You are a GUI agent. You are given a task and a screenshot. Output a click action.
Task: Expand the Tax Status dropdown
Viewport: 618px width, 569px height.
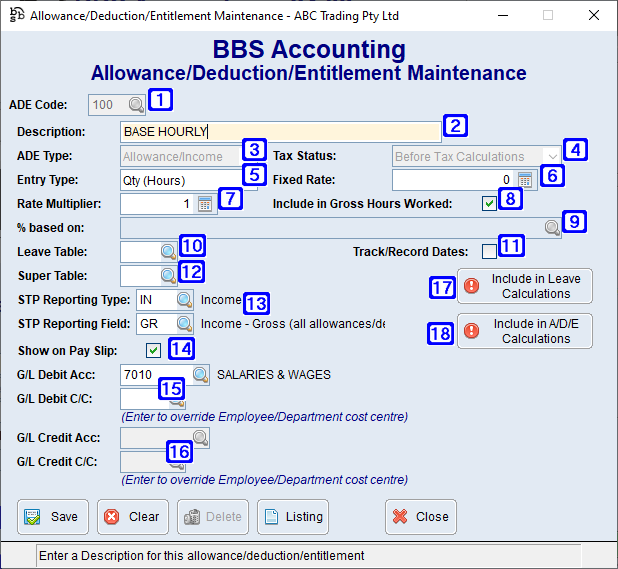pyautogui.click(x=553, y=156)
